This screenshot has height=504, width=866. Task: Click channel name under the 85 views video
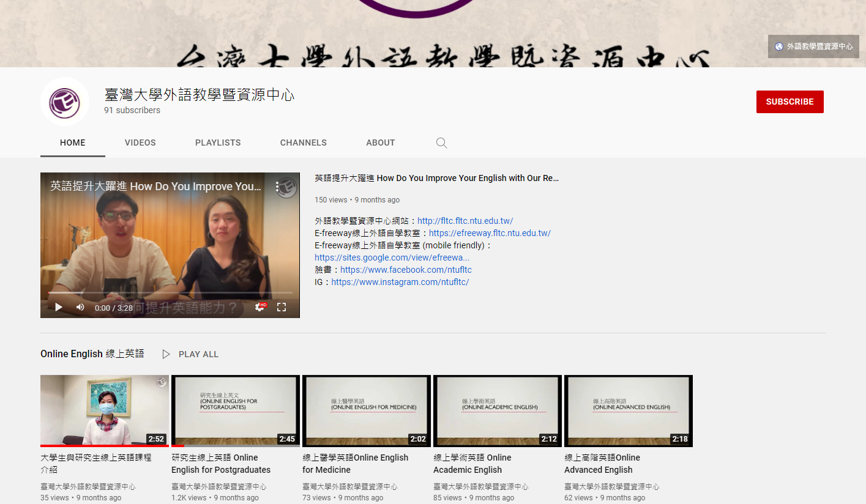tap(481, 487)
